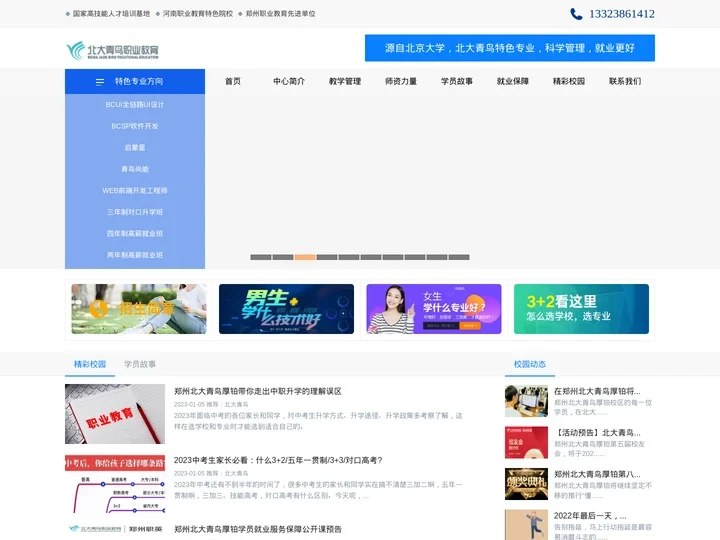Click the blue 源自北京大学 banner
Screen dimensions: 720x540
(x=510, y=48)
